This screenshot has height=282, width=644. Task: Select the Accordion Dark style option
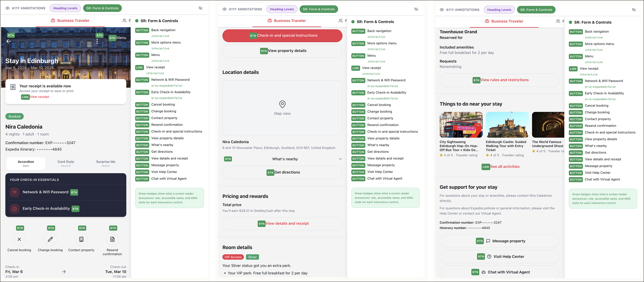point(25,163)
